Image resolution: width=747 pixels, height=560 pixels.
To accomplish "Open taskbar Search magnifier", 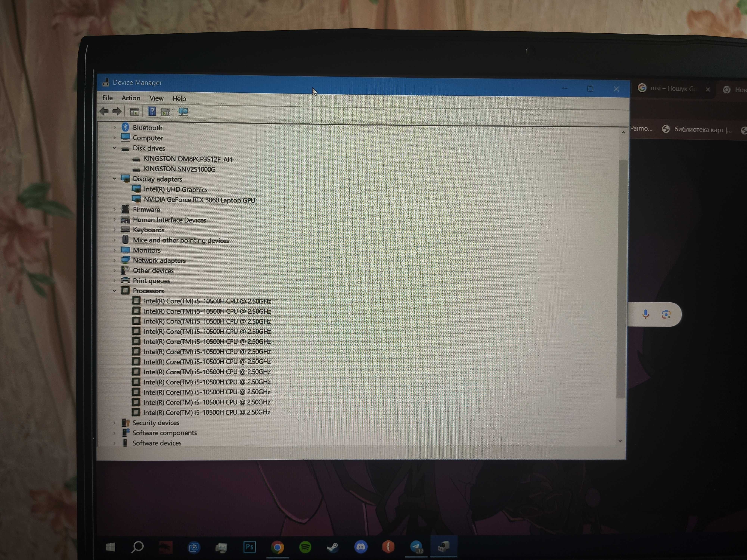I will [137, 547].
